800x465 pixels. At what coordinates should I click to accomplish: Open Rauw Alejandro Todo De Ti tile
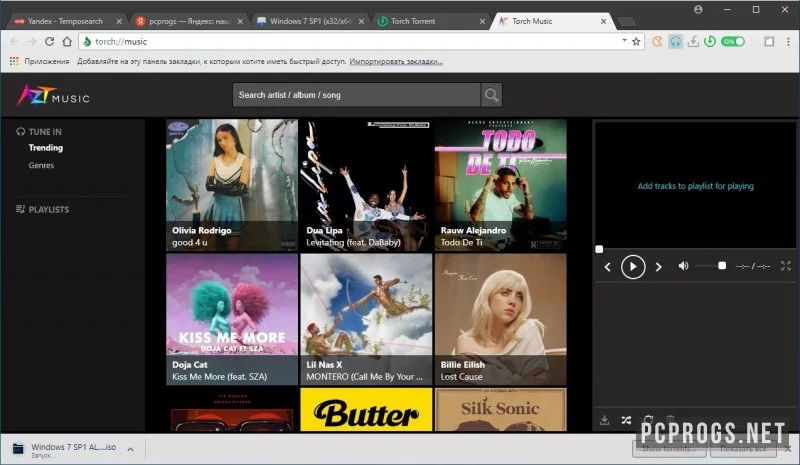point(501,185)
